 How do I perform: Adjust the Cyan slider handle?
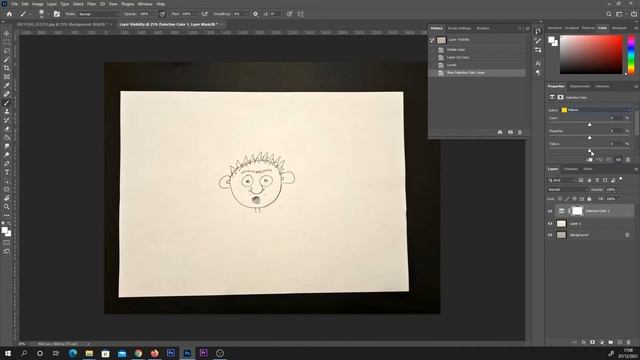589,124
